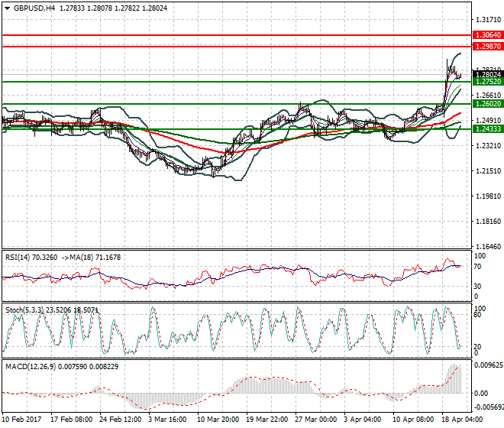Click the 10 Apr 08:00 date label
Image resolution: width=504 pixels, height=428 pixels.
tap(413, 420)
